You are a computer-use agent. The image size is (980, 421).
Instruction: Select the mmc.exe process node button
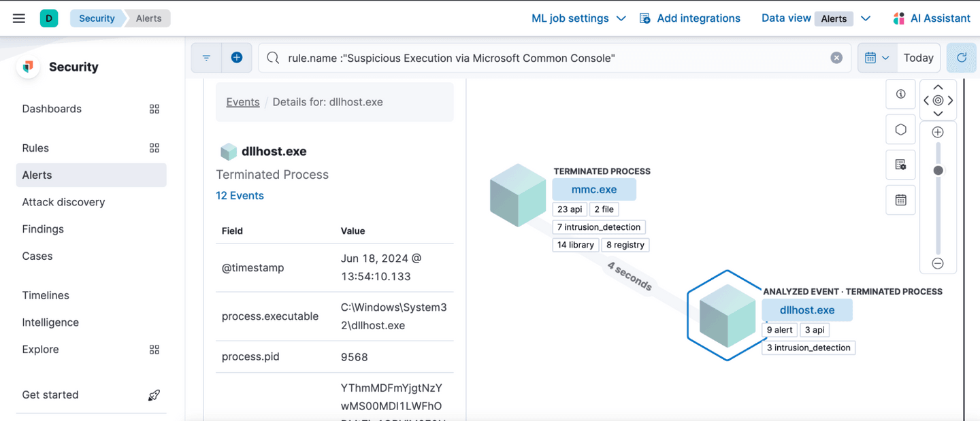[593, 190]
